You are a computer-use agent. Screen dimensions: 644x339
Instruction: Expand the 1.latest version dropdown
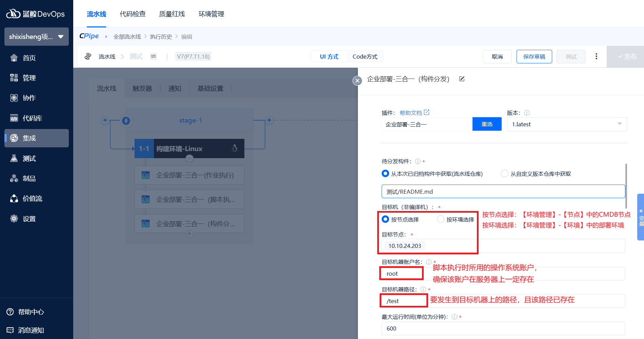567,124
